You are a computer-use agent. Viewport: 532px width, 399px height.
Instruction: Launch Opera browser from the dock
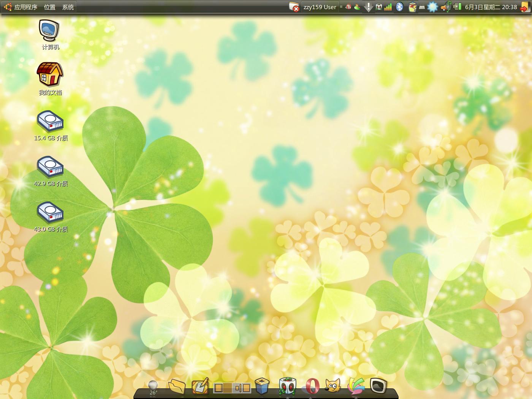click(x=312, y=386)
